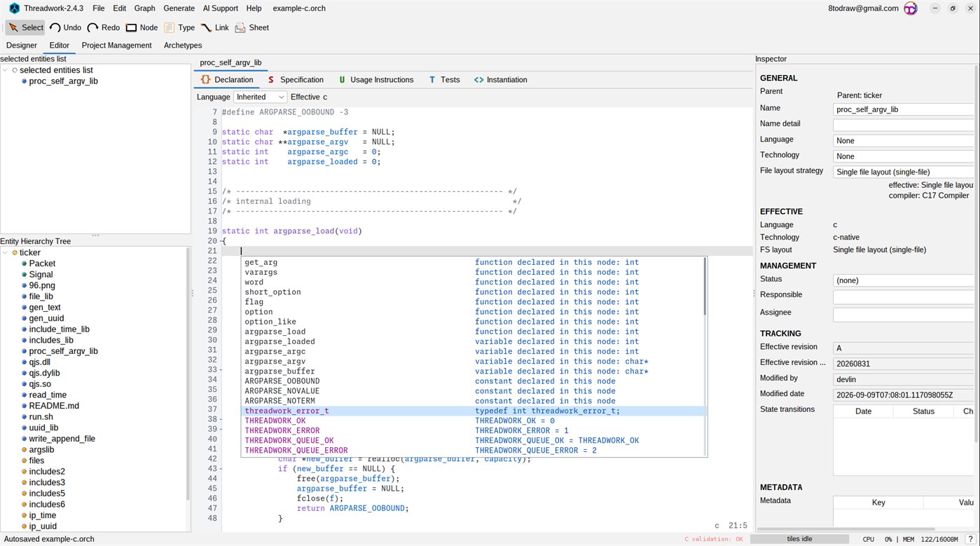
Task: Click the Name field in Inspector
Action: (903, 109)
